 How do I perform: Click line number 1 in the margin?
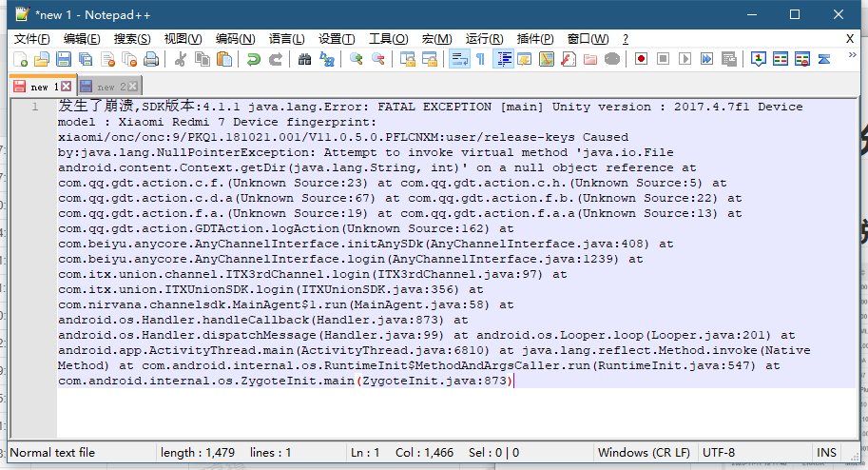(x=35, y=107)
